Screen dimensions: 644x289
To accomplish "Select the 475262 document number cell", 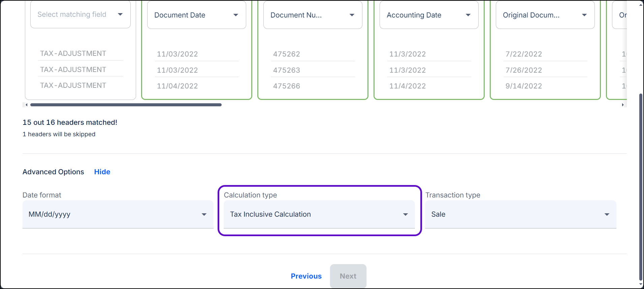I will pyautogui.click(x=286, y=54).
